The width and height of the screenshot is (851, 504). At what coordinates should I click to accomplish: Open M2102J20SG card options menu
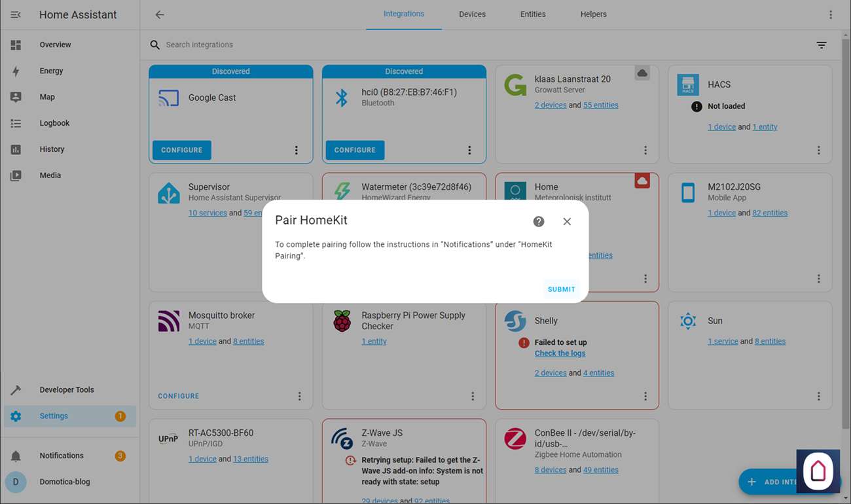[819, 278]
